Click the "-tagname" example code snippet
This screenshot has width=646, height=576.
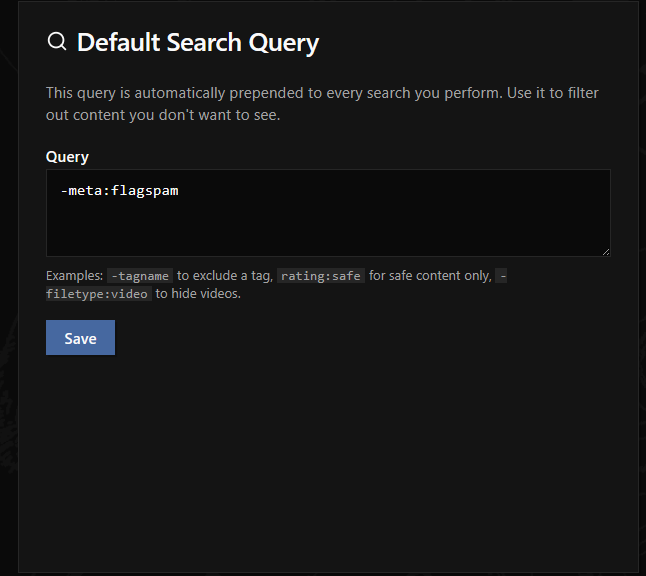click(140, 276)
